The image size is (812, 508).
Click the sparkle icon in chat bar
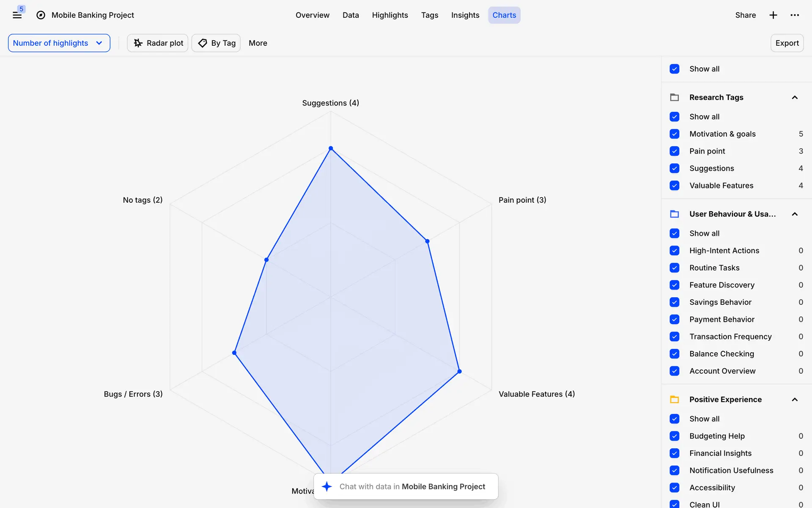tap(326, 486)
